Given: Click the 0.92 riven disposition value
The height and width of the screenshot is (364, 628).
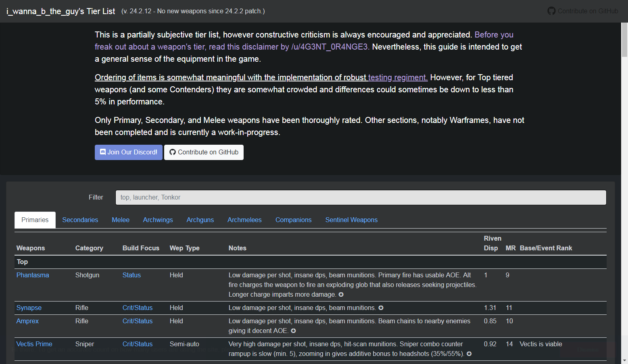Looking at the screenshot, I should 490,344.
